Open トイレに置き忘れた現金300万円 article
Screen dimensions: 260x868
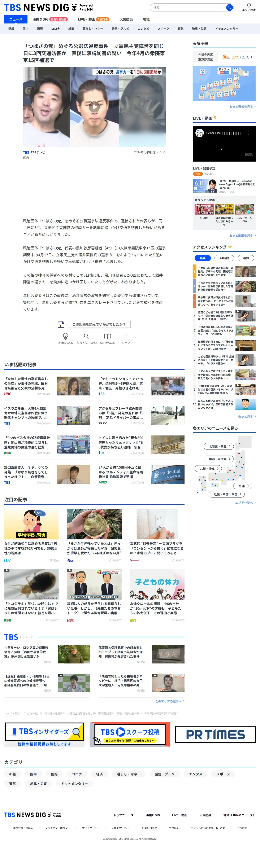(x=141, y=445)
